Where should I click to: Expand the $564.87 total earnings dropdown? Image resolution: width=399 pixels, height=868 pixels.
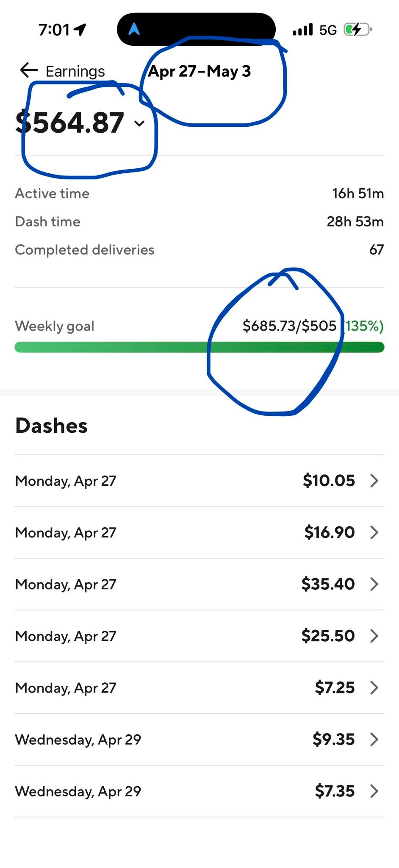click(x=139, y=123)
